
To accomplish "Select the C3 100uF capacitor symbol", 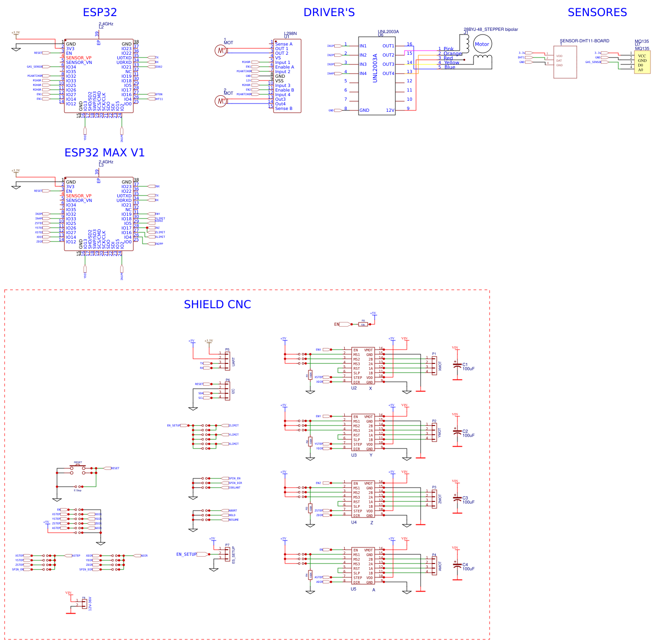I will 457,500.
